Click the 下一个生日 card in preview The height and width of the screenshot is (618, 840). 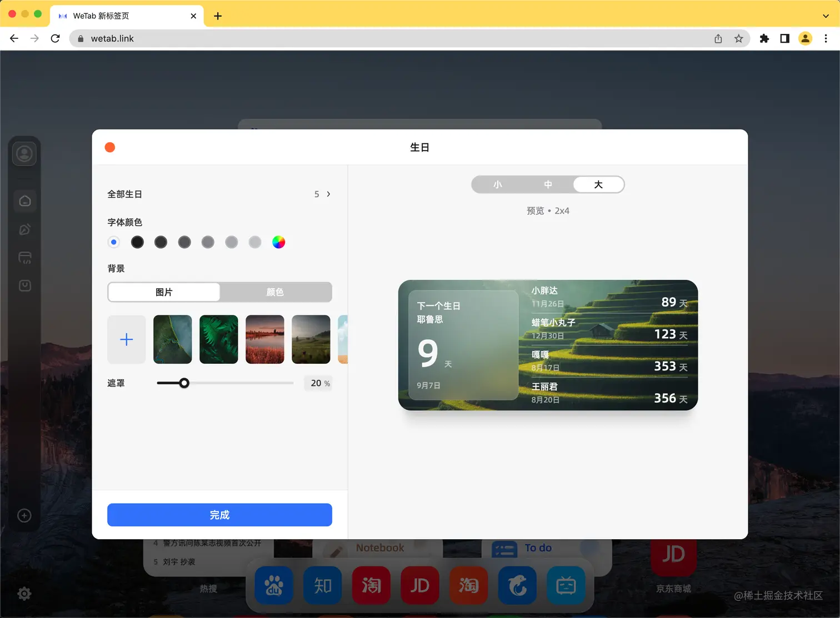(x=463, y=345)
